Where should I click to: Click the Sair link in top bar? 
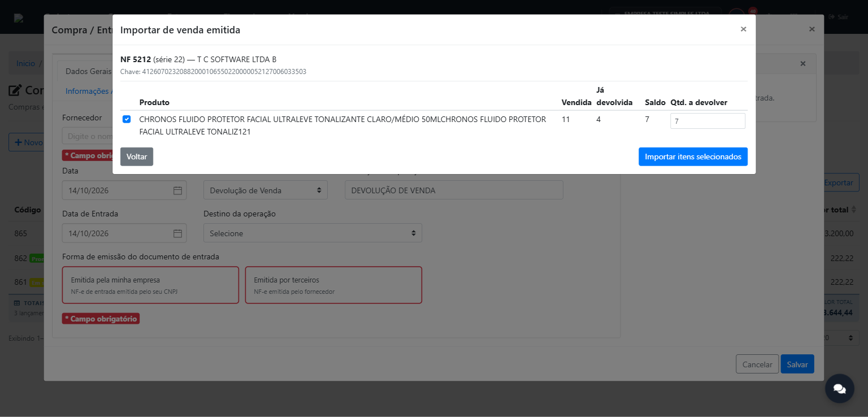pos(839,17)
